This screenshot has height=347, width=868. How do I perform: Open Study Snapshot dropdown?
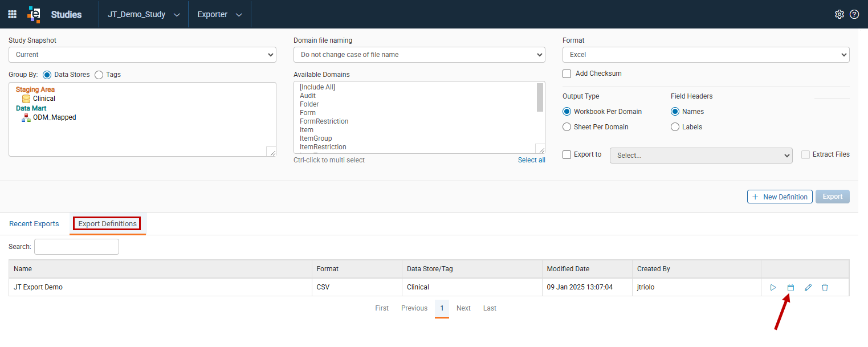pyautogui.click(x=142, y=55)
